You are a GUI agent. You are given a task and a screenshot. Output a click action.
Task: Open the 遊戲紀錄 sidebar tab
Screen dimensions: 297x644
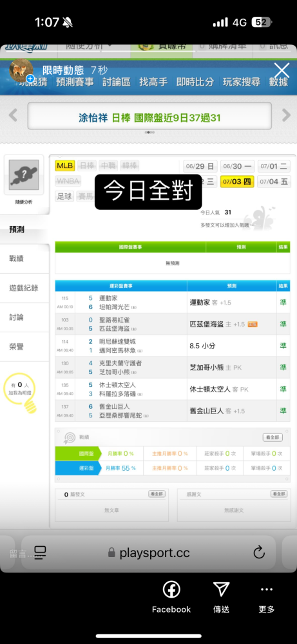point(24,288)
